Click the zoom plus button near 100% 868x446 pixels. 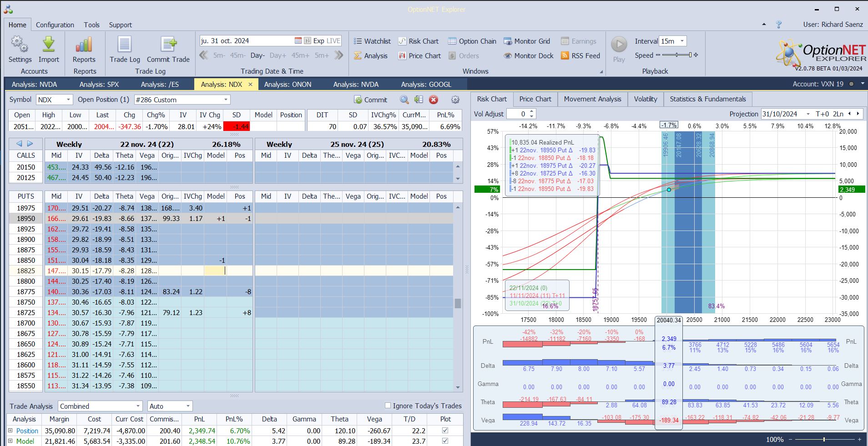(x=859, y=440)
